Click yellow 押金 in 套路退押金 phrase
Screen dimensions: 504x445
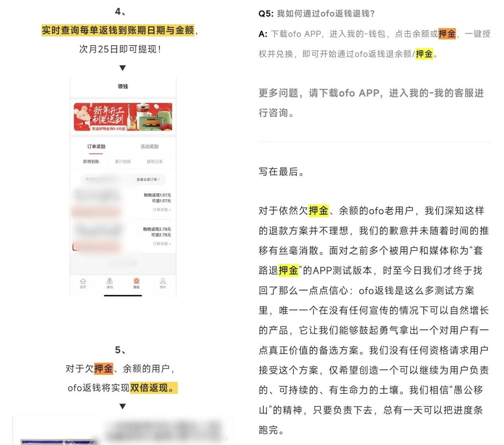tap(288, 270)
